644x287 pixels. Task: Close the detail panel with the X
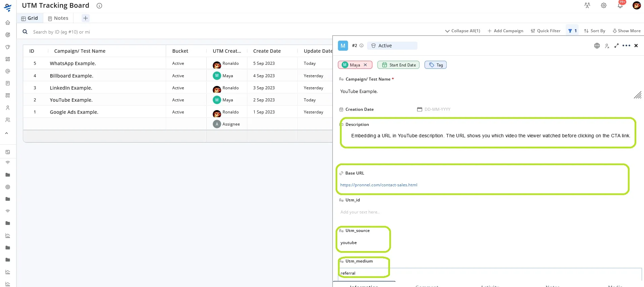tap(636, 46)
